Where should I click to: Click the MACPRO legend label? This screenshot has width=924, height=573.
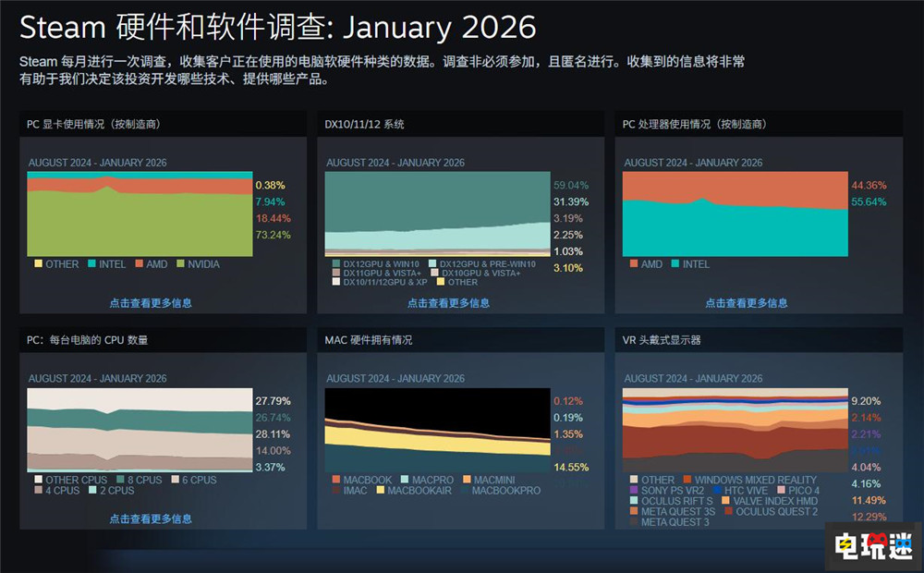pyautogui.click(x=432, y=480)
